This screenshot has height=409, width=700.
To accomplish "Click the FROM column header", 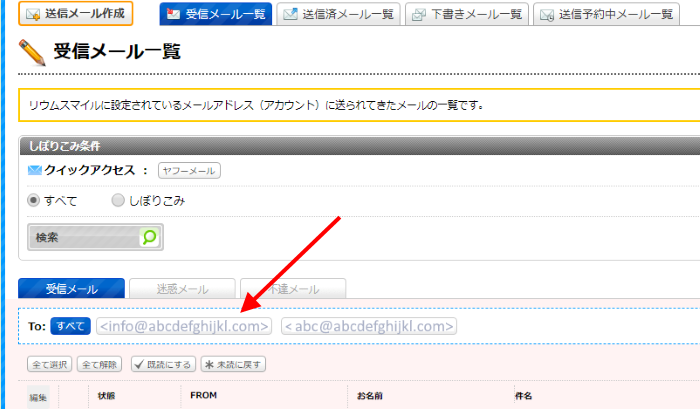I will (x=204, y=395).
